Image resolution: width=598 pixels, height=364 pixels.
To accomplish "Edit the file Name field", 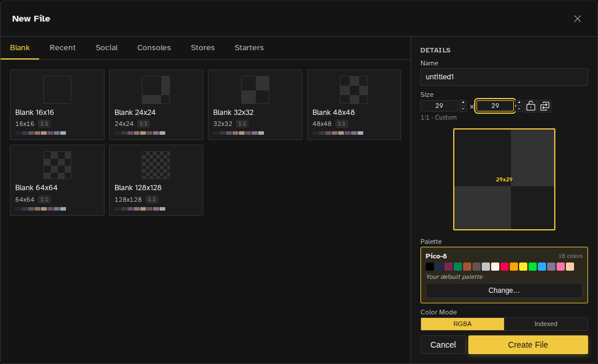I will [504, 77].
